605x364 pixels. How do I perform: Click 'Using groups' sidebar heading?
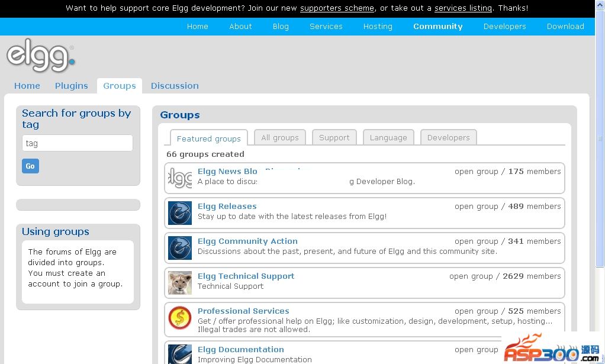pyautogui.click(x=56, y=231)
